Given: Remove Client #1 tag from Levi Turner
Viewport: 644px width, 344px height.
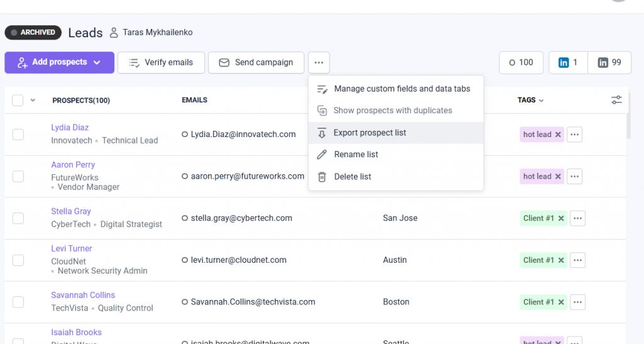Looking at the screenshot, I should tap(561, 260).
